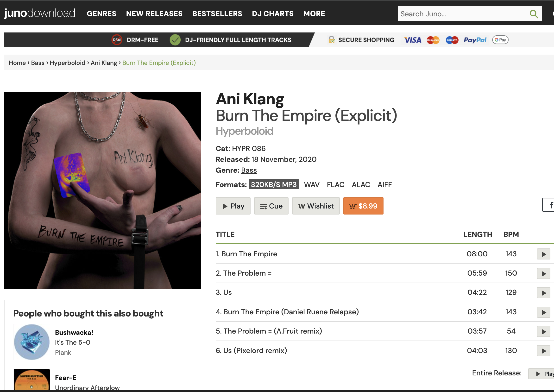The width and height of the screenshot is (554, 392).
Task: Play The Problem = A.Fruit remix
Action: pos(543,332)
